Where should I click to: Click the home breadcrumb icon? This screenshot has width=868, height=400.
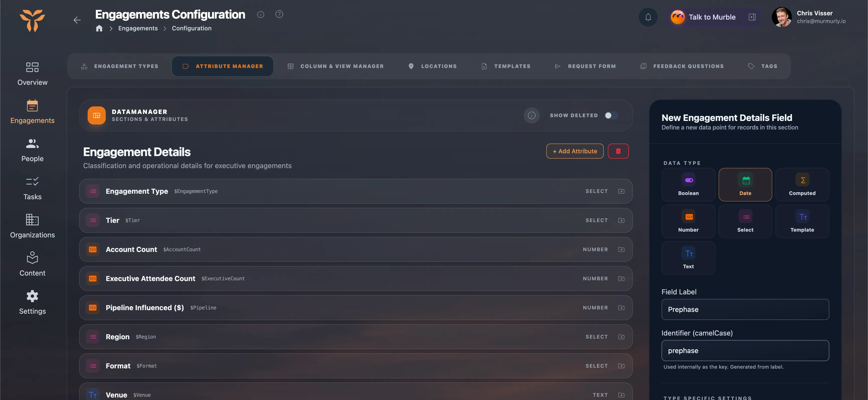point(99,28)
